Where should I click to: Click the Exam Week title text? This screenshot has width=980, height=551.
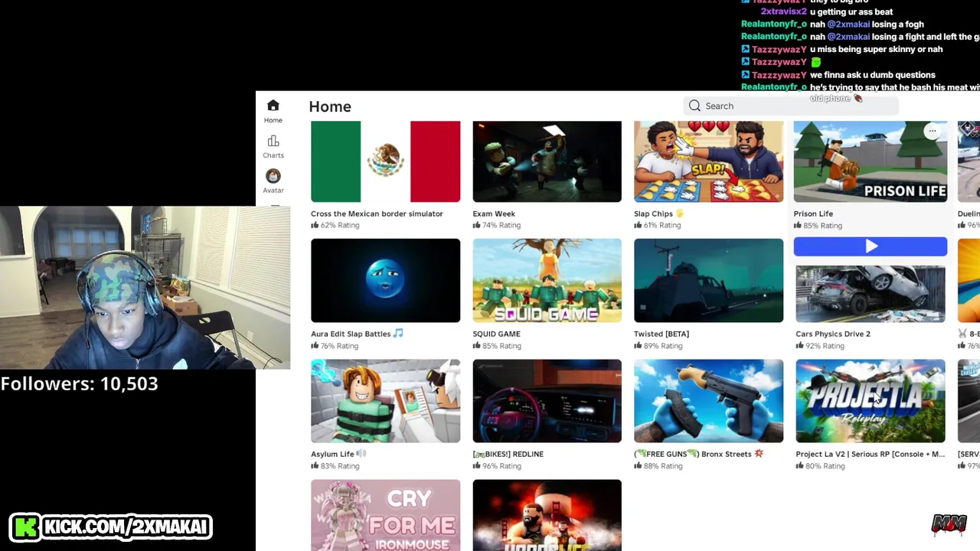[494, 214]
